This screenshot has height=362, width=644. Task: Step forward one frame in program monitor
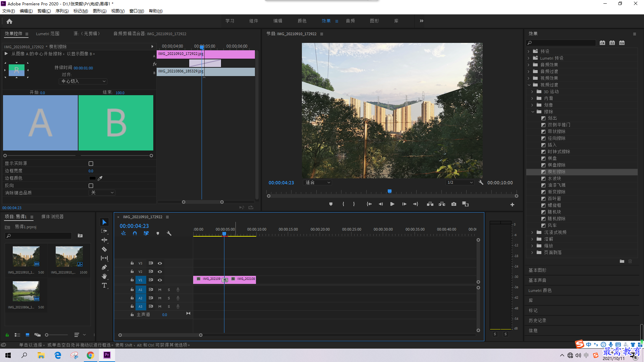tap(404, 204)
